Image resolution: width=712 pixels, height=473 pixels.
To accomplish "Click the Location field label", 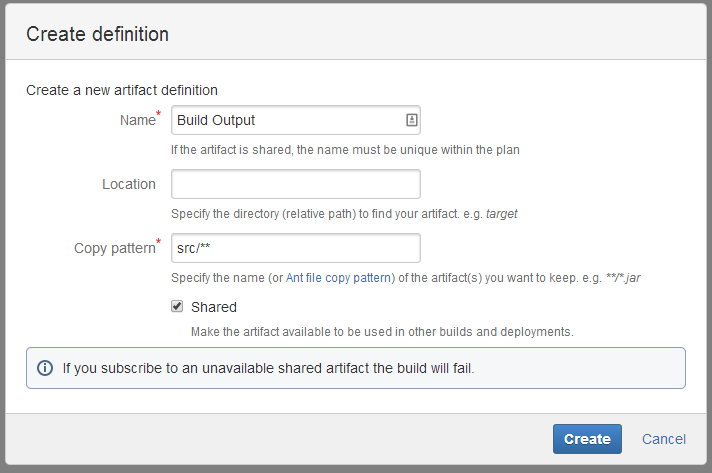I will (129, 184).
